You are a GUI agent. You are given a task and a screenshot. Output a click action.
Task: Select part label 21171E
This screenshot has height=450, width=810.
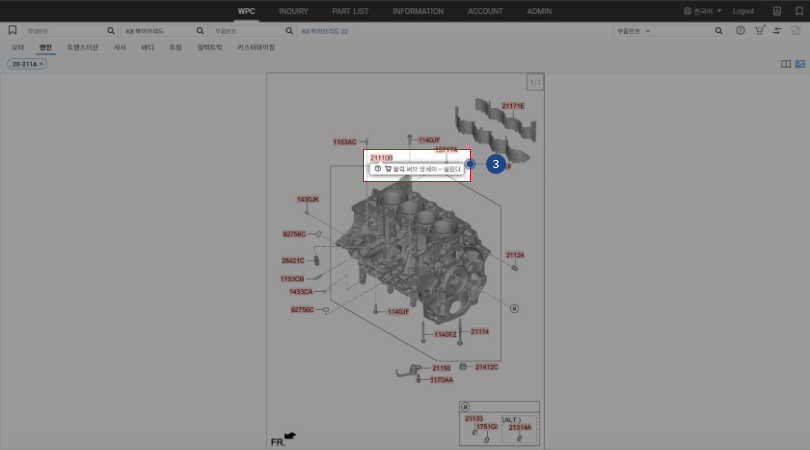(513, 106)
